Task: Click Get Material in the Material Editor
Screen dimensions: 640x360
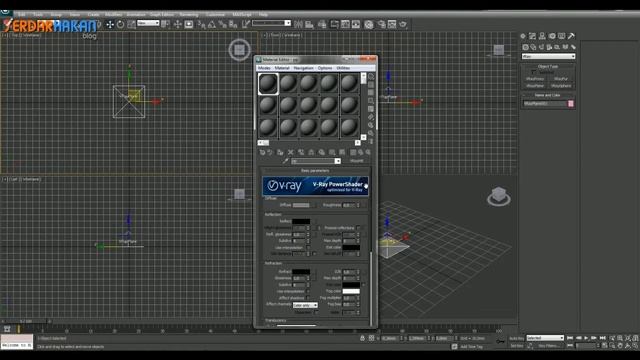Action: [262, 152]
